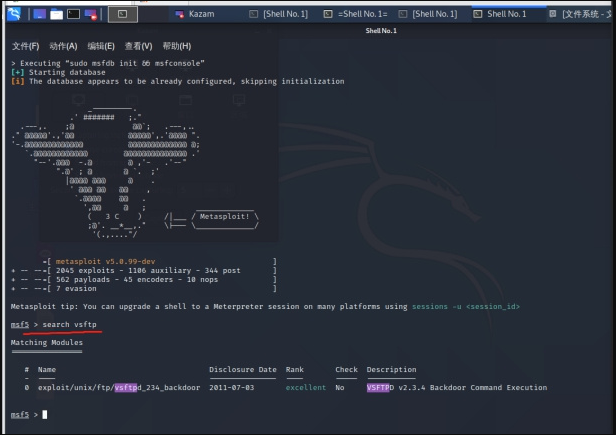The image size is (616, 435).
Task: Click the 'Name' column header
Action: (47, 370)
